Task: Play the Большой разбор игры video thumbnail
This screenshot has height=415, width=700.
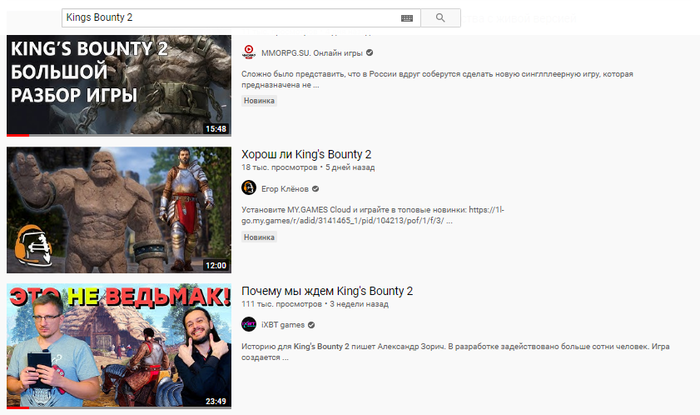Action: click(119, 85)
